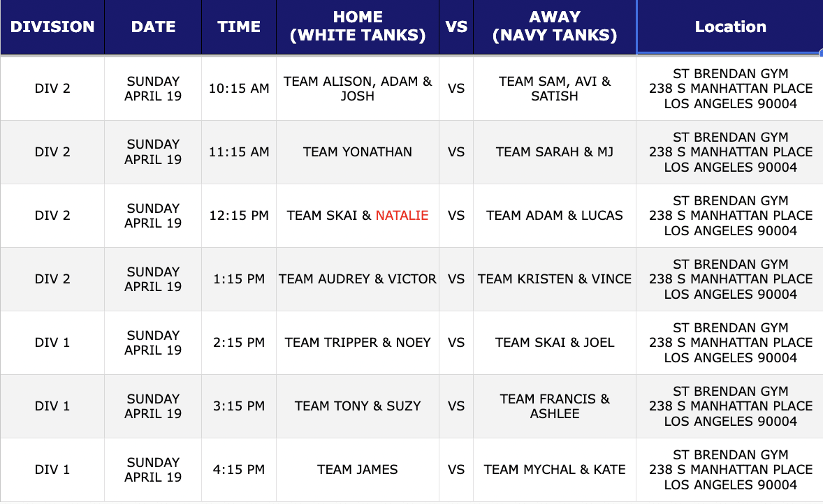Image resolution: width=823 pixels, height=504 pixels.
Task: Click the TEAM ALISON, ADAM & JOSH cell
Action: point(358,89)
